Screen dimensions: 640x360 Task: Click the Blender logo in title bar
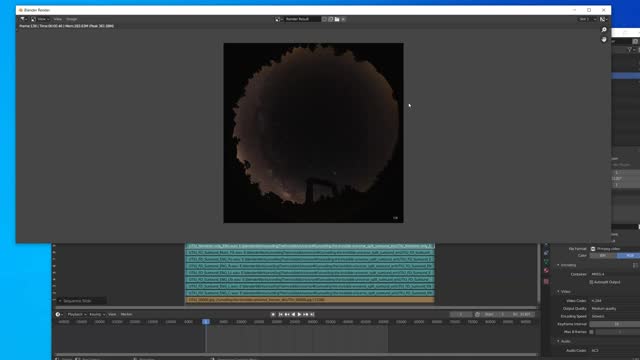click(x=20, y=10)
